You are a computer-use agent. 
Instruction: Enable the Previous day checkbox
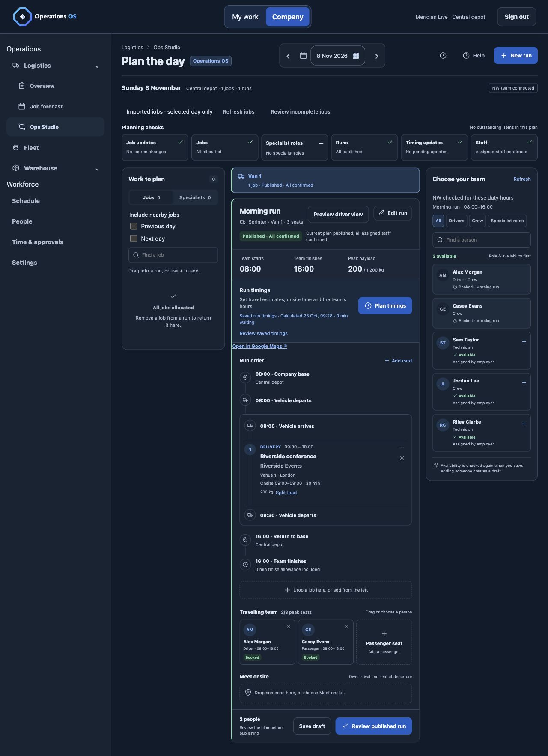click(x=134, y=226)
